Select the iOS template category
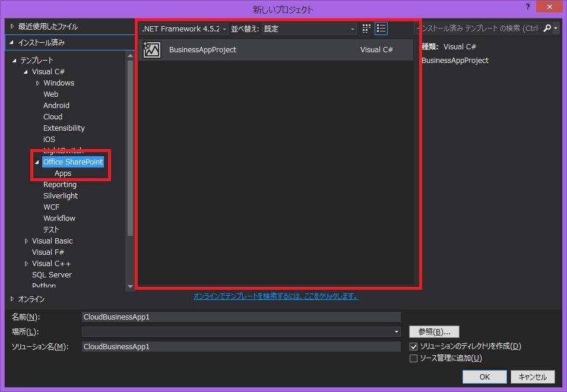The width and height of the screenshot is (567, 392). click(x=49, y=139)
